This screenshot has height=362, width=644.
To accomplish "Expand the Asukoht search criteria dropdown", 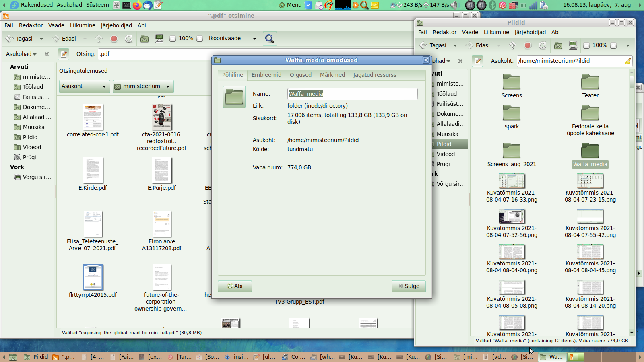I will coord(84,86).
